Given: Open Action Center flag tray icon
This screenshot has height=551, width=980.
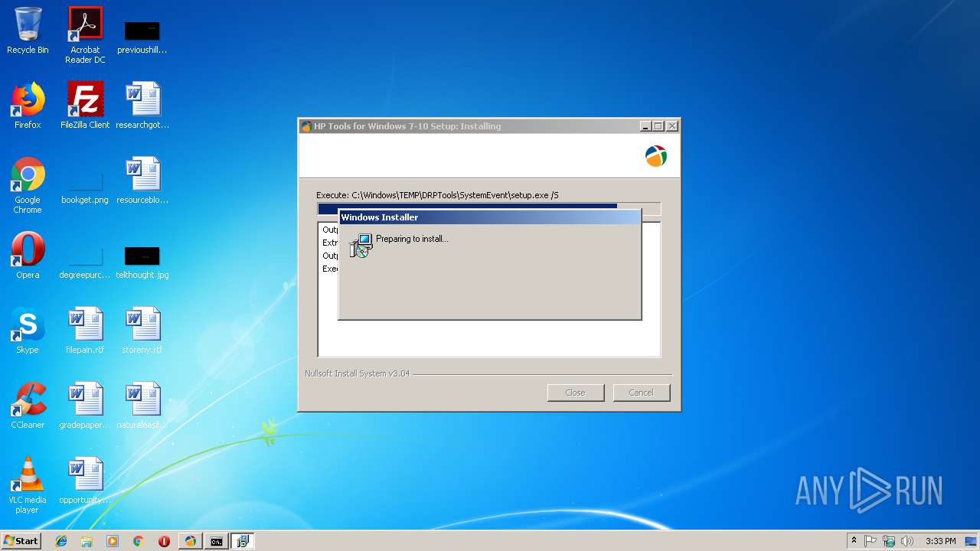Looking at the screenshot, I should pyautogui.click(x=871, y=541).
